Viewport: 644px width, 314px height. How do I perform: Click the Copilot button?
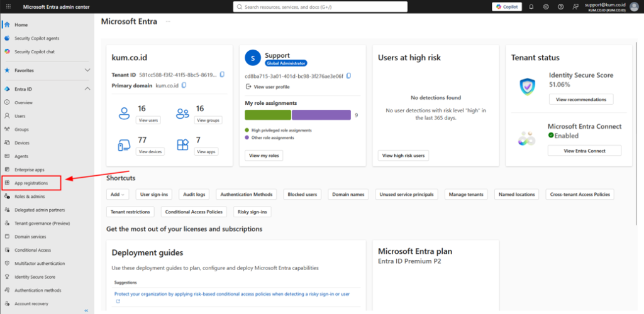point(507,6)
